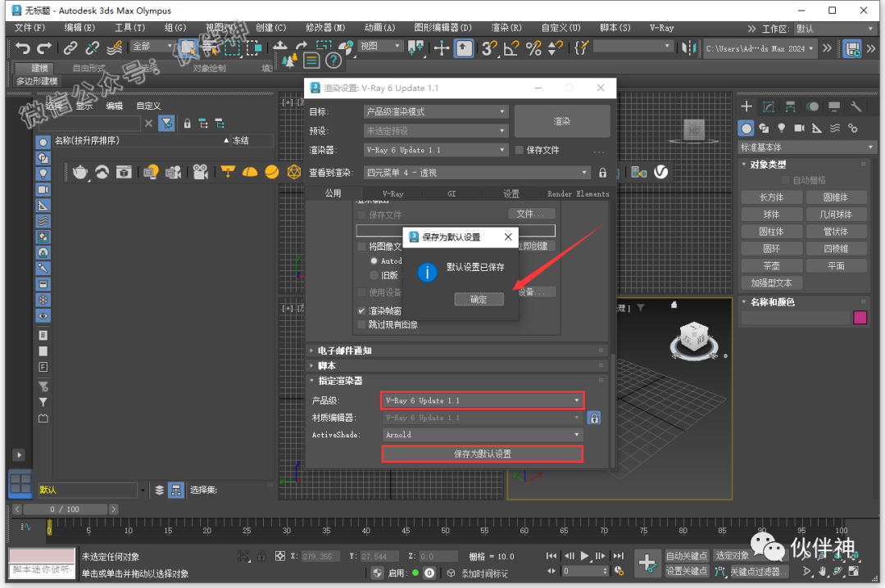885x588 pixels.
Task: Toggle the 自动栅格 checkbox
Action: tap(785, 180)
